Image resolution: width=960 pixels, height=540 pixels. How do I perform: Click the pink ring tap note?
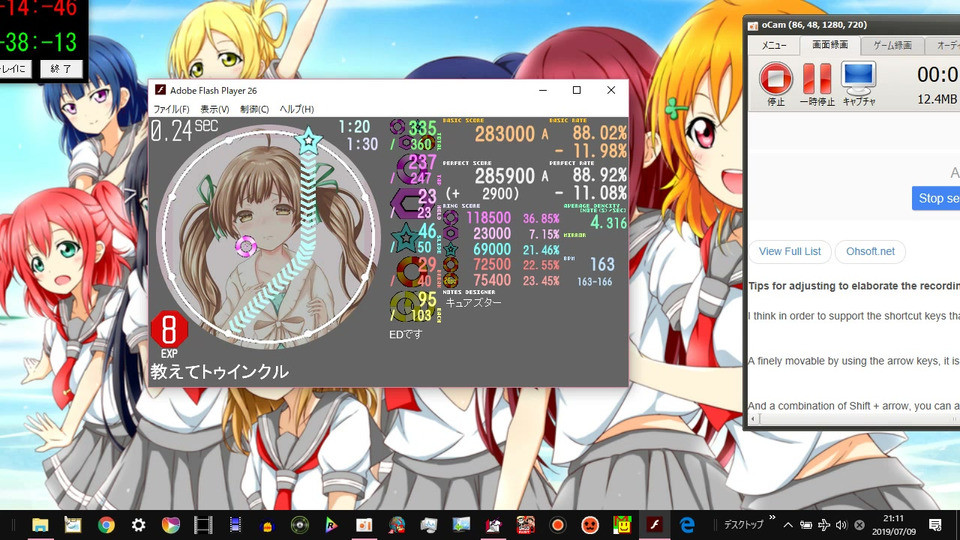click(x=246, y=246)
